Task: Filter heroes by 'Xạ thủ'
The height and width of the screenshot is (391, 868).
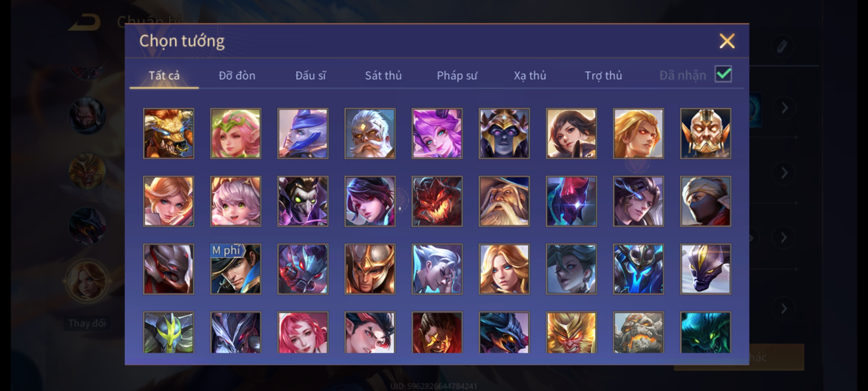Action: (x=530, y=75)
